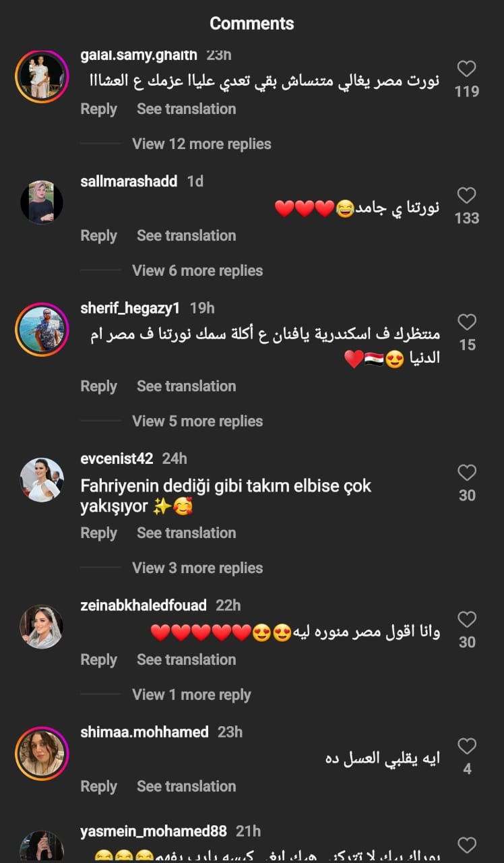Expand View 5 more replies

[197, 421]
